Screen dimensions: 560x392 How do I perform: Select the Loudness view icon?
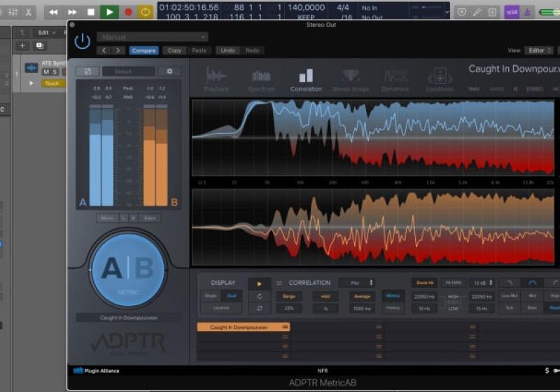440,80
